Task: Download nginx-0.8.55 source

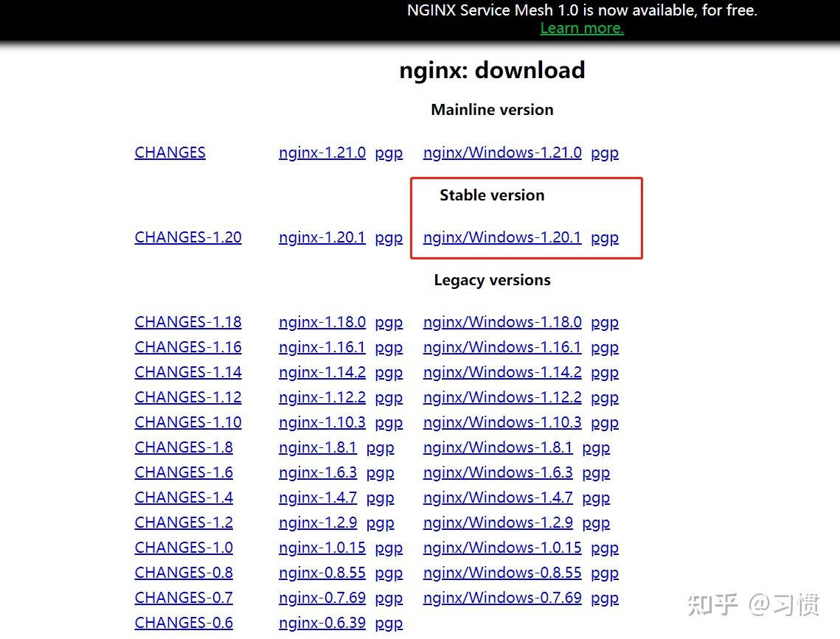Action: 322,573
